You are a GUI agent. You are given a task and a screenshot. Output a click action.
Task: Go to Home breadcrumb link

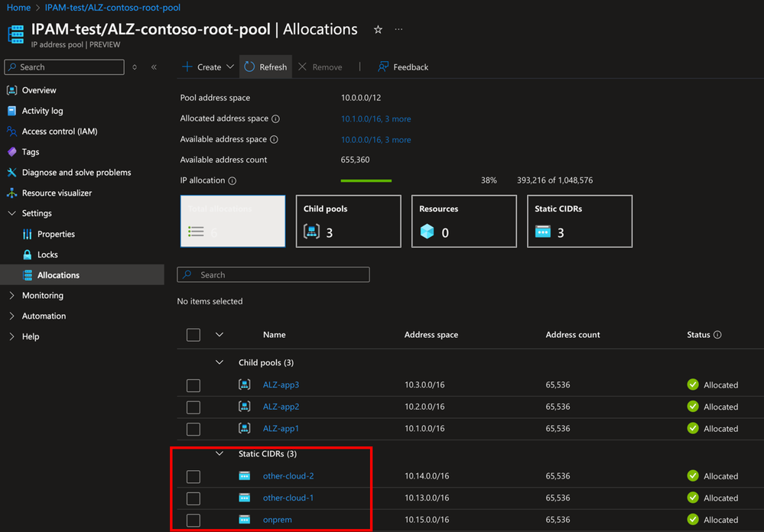[x=18, y=8]
